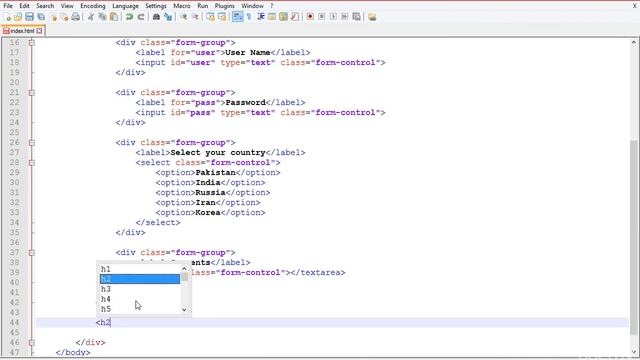The width and height of the screenshot is (640, 360).
Task: Collapse the fold marker at line 26
Action: [32, 142]
